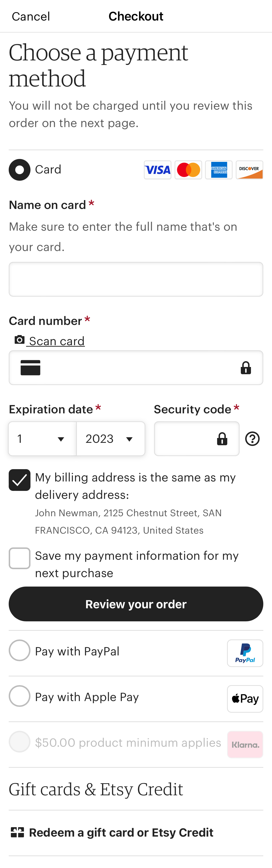
Task: Click the Klarna logo badge
Action: (245, 744)
